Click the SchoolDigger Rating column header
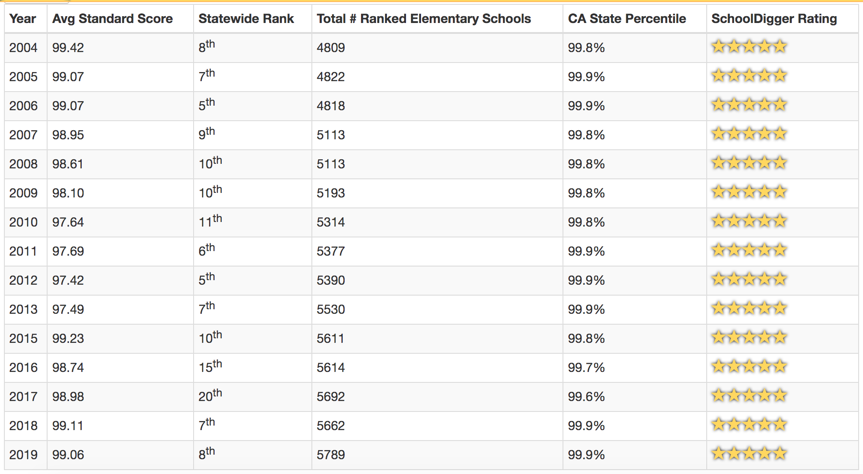 [774, 19]
